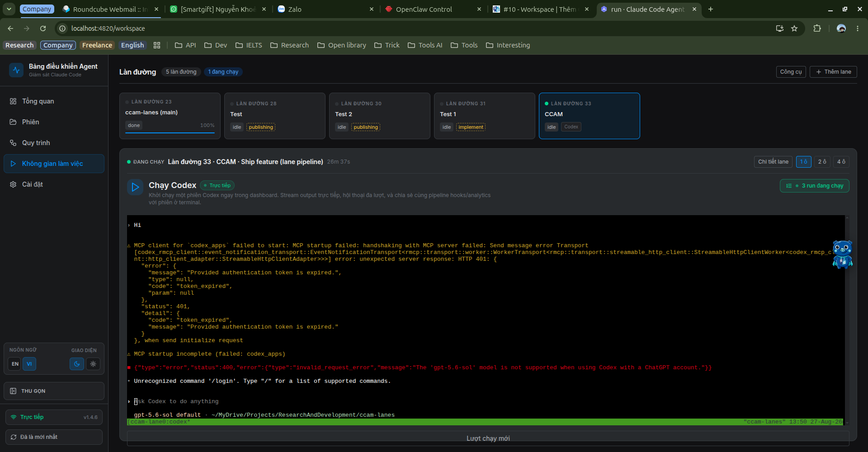Switch to 4 ô pane layout

coord(841,162)
